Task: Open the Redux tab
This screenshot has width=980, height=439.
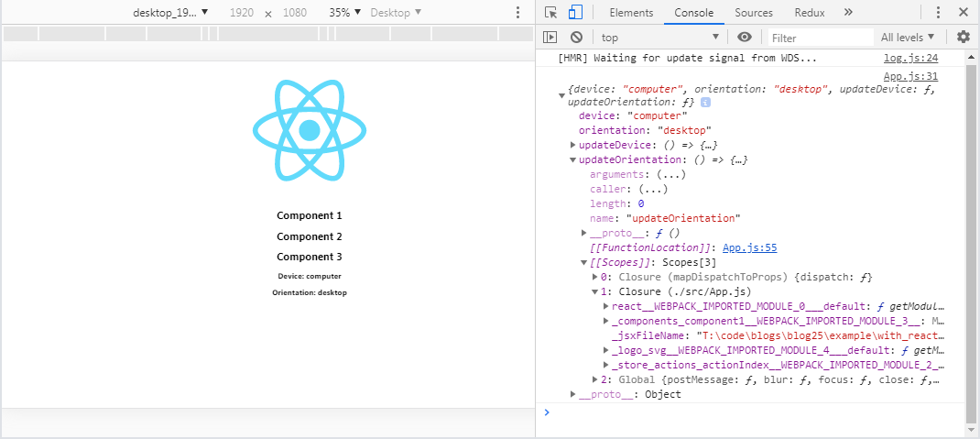Action: tap(810, 13)
